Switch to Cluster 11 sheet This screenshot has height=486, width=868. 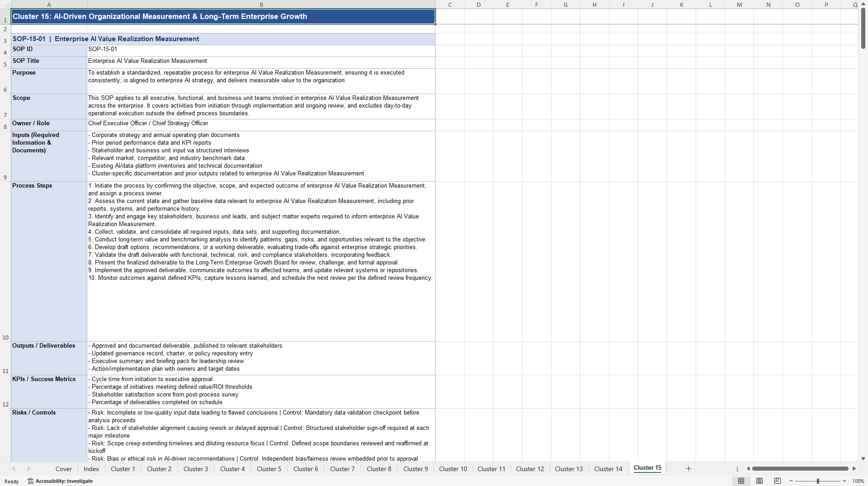click(x=491, y=469)
